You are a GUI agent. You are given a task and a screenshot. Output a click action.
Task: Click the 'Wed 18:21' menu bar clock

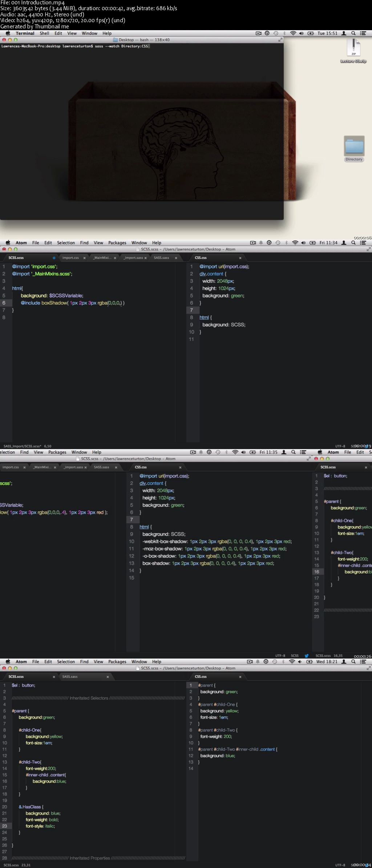coord(327,661)
